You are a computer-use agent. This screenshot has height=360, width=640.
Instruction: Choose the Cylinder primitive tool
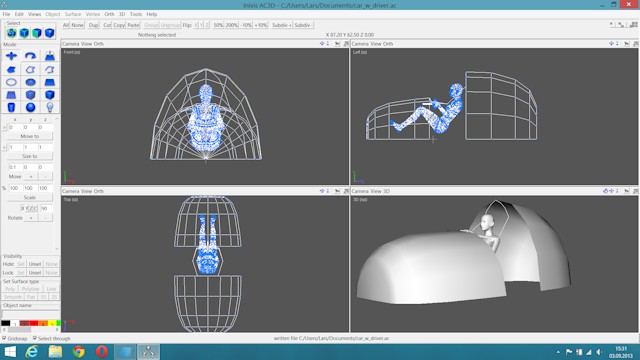[11, 107]
